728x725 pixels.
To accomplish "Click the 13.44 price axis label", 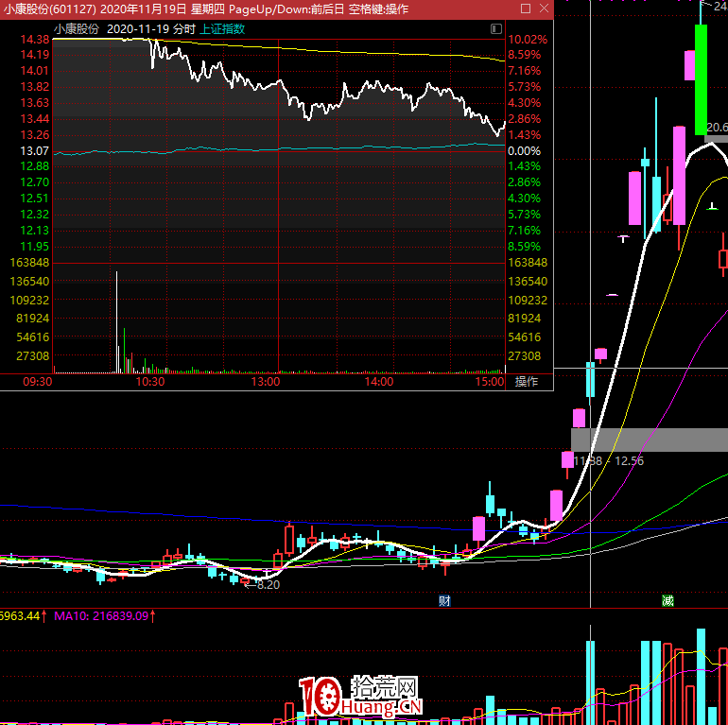I will pyautogui.click(x=34, y=119).
